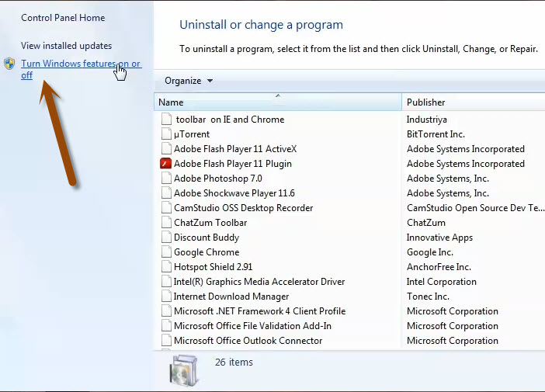
Task: Click the 'BitTorrent Inc.' publisher cell
Action: pyautogui.click(x=436, y=134)
